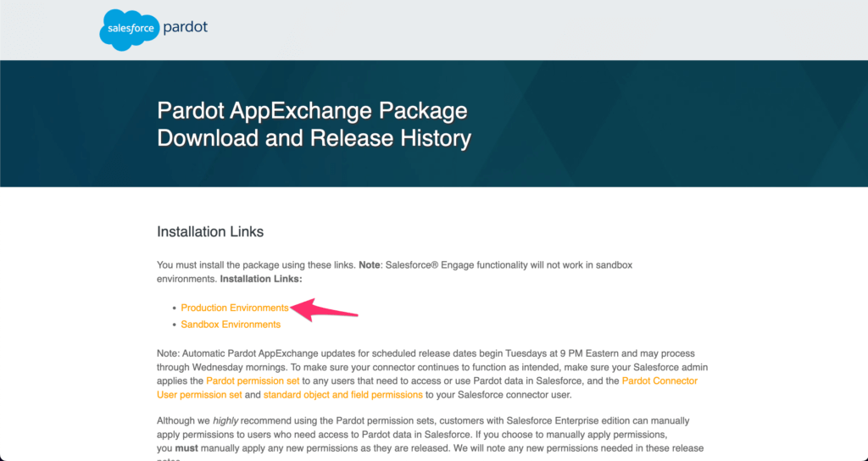Screen dimensions: 868x461
Task: Click the bullet before Sandbox Environments
Action: [174, 325]
